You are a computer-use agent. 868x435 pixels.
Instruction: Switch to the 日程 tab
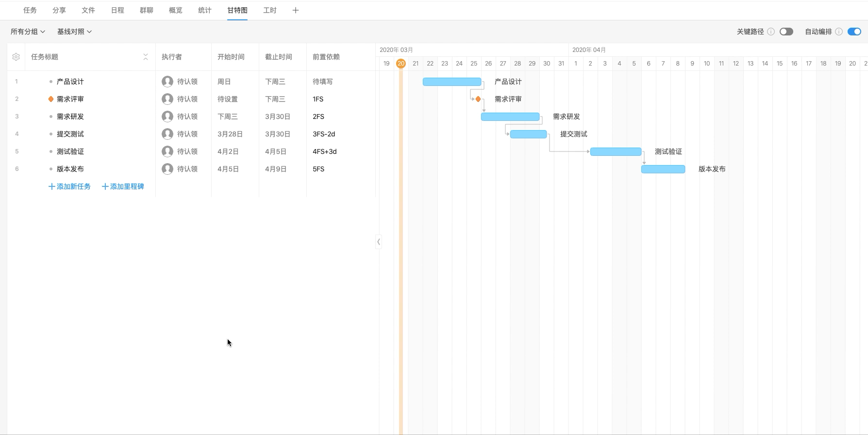pyautogui.click(x=117, y=10)
